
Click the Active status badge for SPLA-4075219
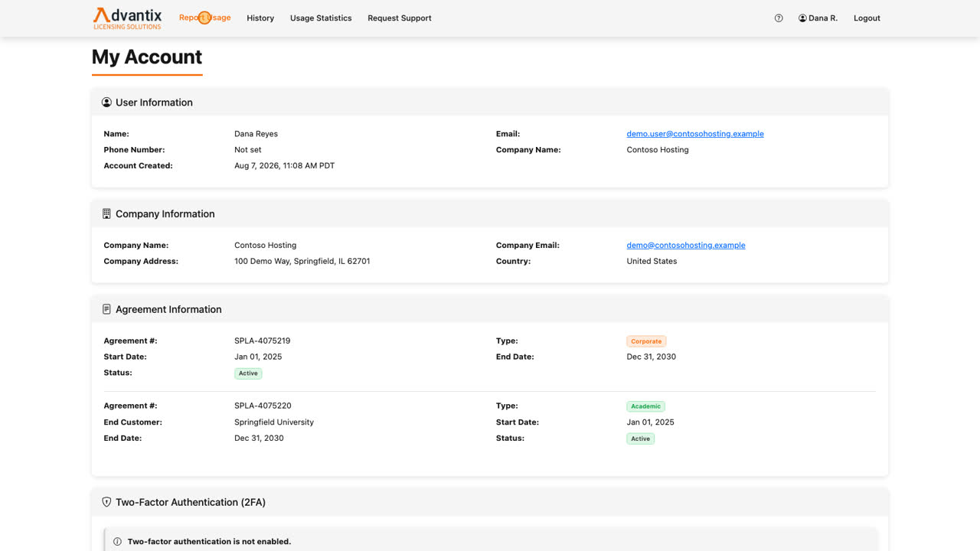click(248, 374)
